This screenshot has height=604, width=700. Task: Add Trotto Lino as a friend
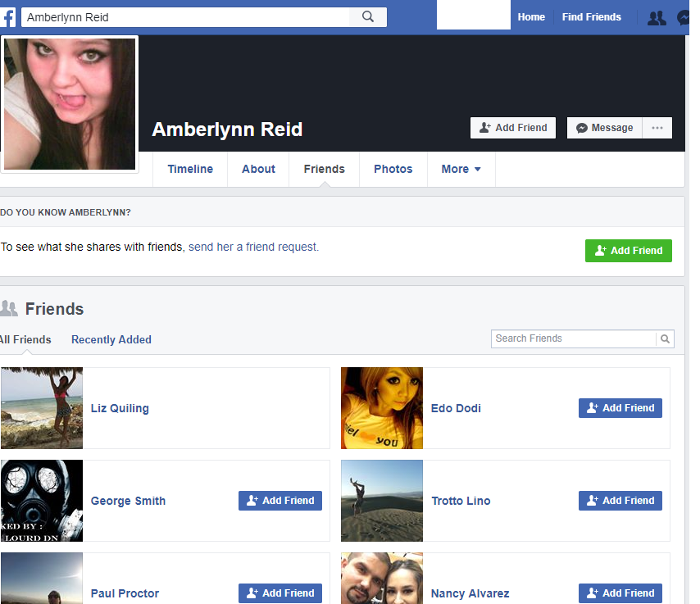pyautogui.click(x=620, y=501)
